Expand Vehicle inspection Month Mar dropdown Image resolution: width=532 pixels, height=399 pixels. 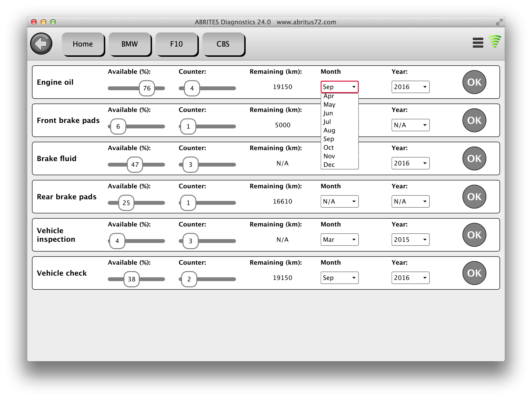tap(339, 240)
